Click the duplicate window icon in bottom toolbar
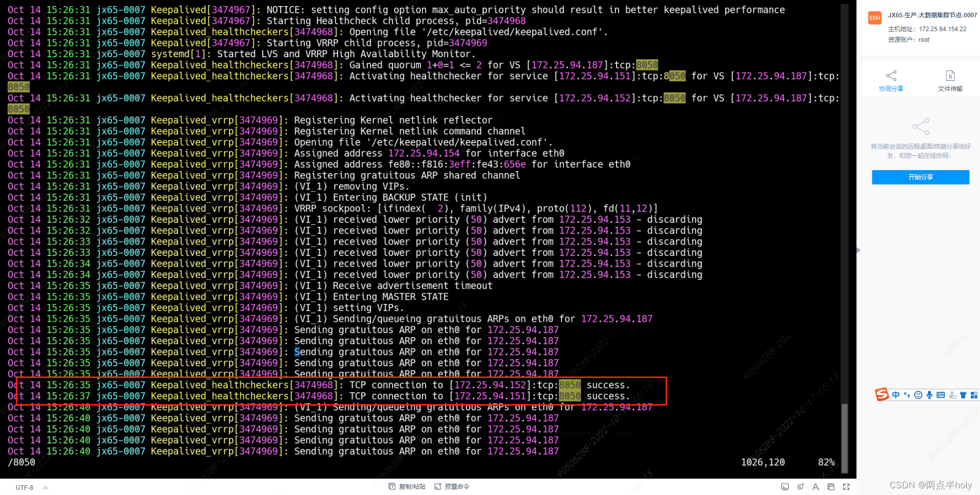The image size is (980, 495). (831, 487)
